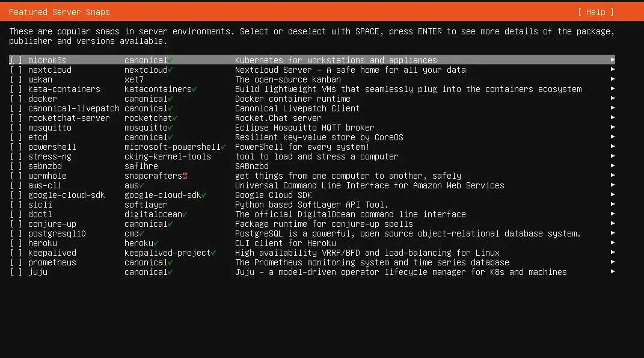The height and width of the screenshot is (358, 644).
Task: Expand the juju row details arrow
Action: click(x=612, y=272)
